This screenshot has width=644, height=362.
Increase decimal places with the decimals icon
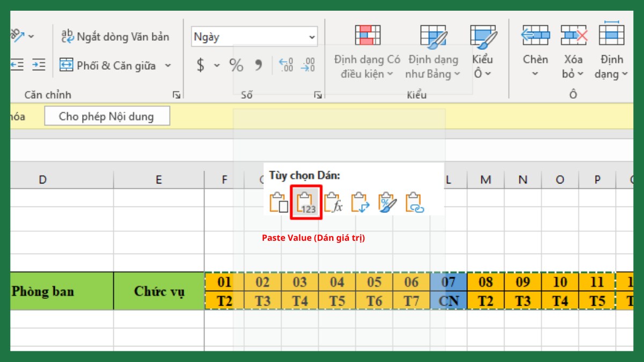click(287, 64)
